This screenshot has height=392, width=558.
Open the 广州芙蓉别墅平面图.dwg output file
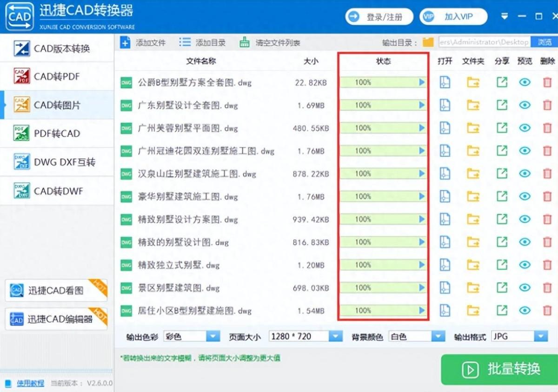tap(445, 128)
